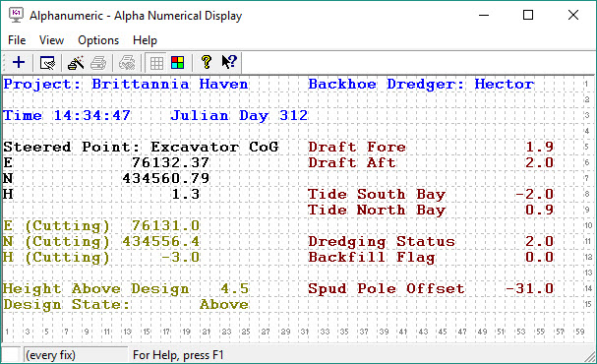Click the Spud Pole Offset value -31.0

pos(529,288)
